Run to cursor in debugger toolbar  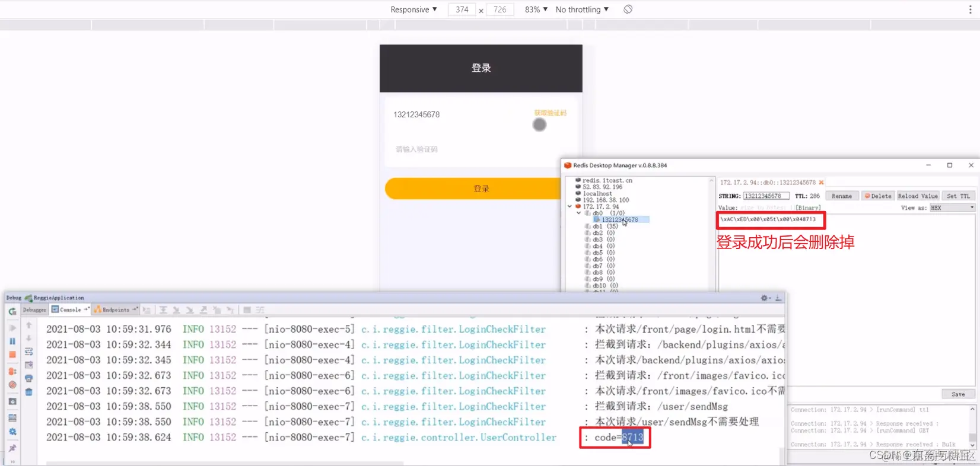(230, 310)
